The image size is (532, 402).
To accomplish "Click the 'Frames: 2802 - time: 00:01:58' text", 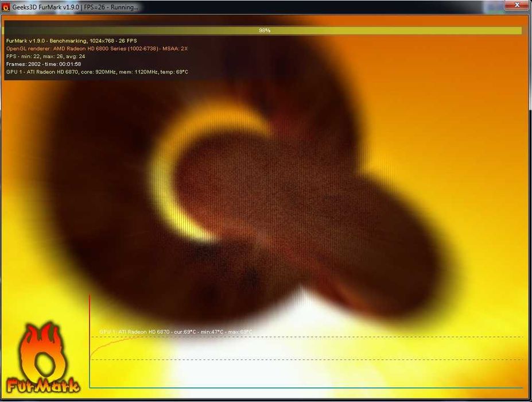I will (44, 64).
